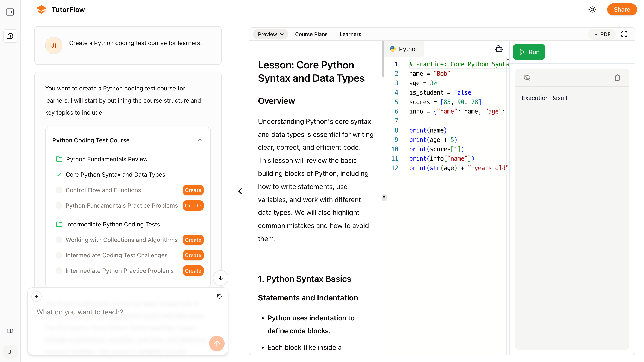The image size is (644, 362).
Task: Toggle the left sidebar panel icon
Action: click(10, 12)
